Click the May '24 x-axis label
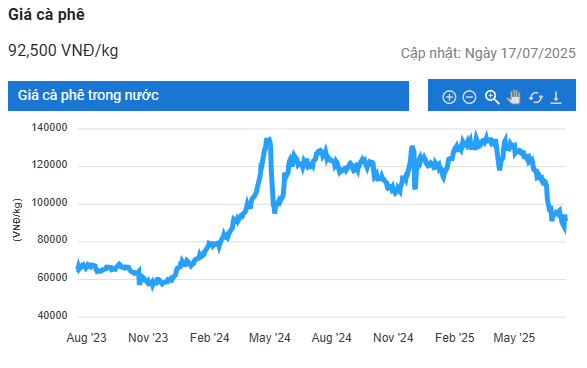Viewport: 587px width, 368px height. (x=270, y=338)
